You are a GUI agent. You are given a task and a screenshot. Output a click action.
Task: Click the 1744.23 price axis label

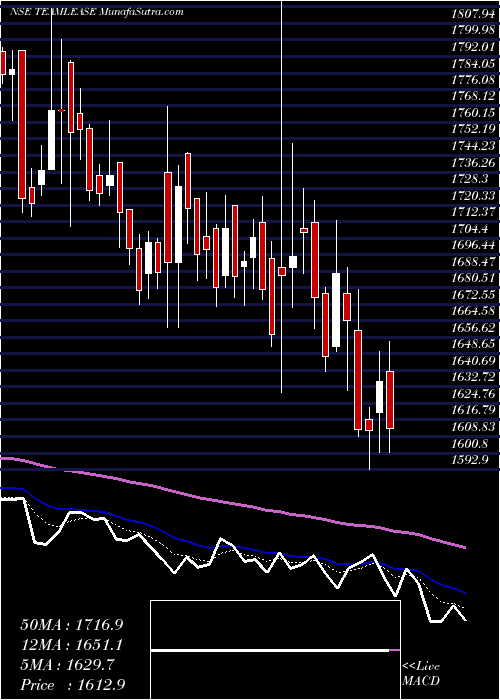(x=473, y=146)
